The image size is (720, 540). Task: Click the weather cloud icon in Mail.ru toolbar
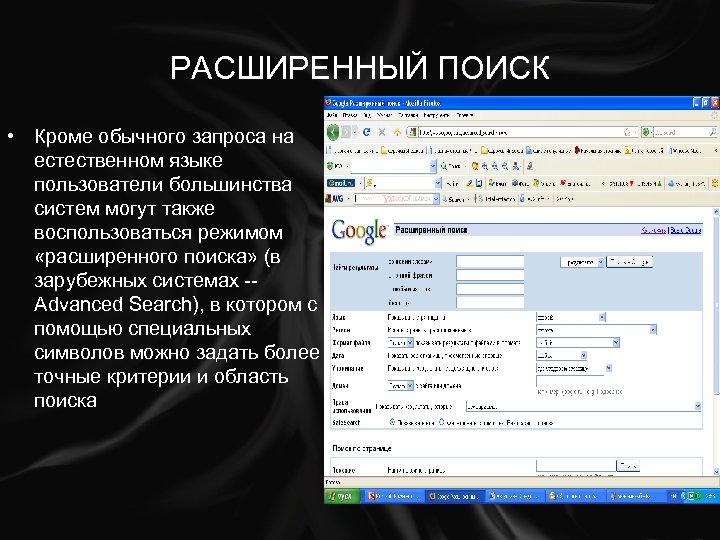pos(672,183)
